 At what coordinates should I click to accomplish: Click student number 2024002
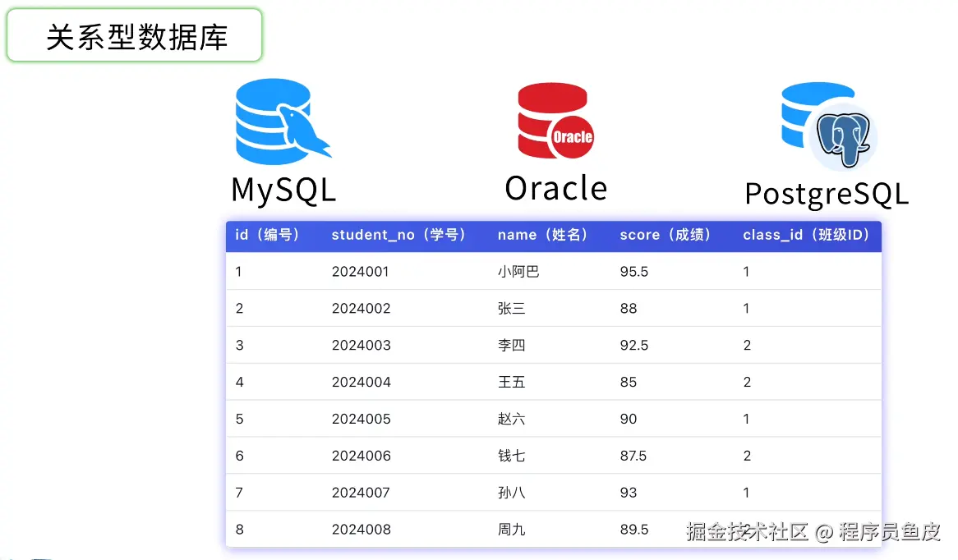361,309
